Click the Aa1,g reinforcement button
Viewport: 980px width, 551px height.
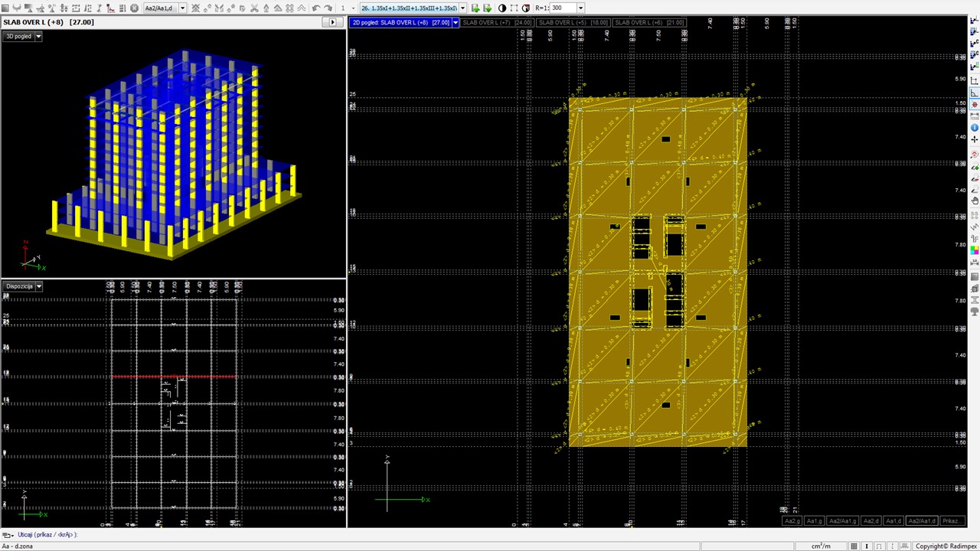814,521
